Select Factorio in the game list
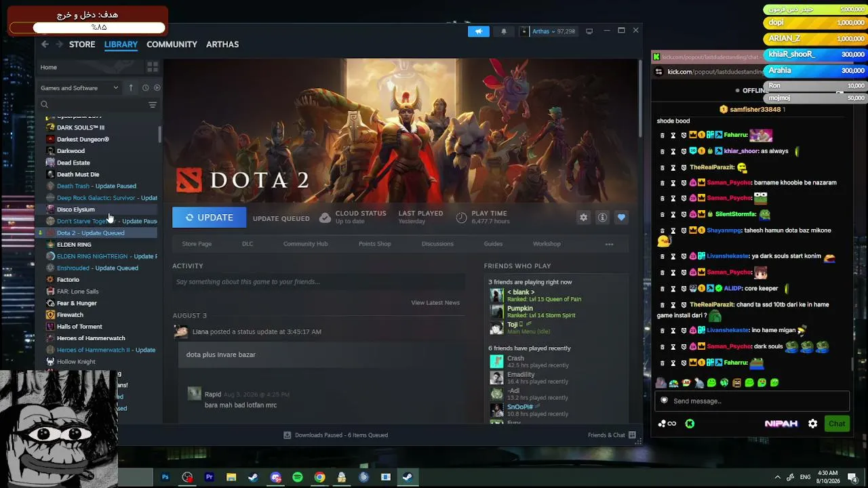Screen dimensions: 868x488 click(x=68, y=279)
